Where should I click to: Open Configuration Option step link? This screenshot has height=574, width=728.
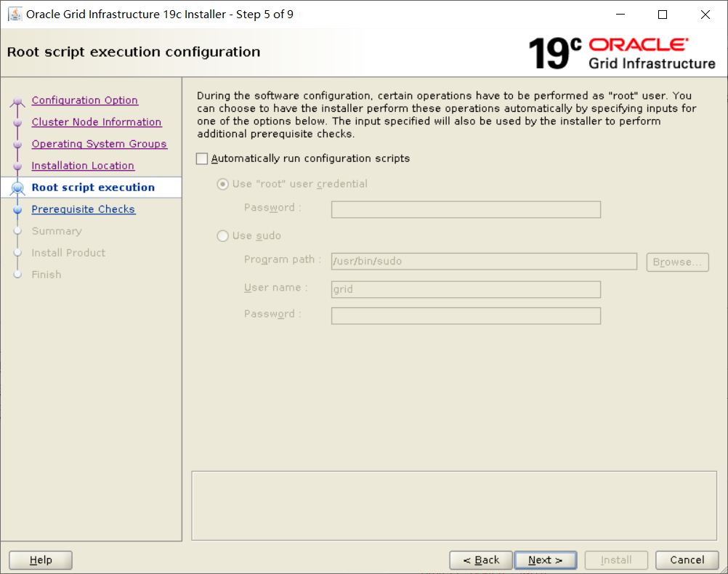click(84, 100)
